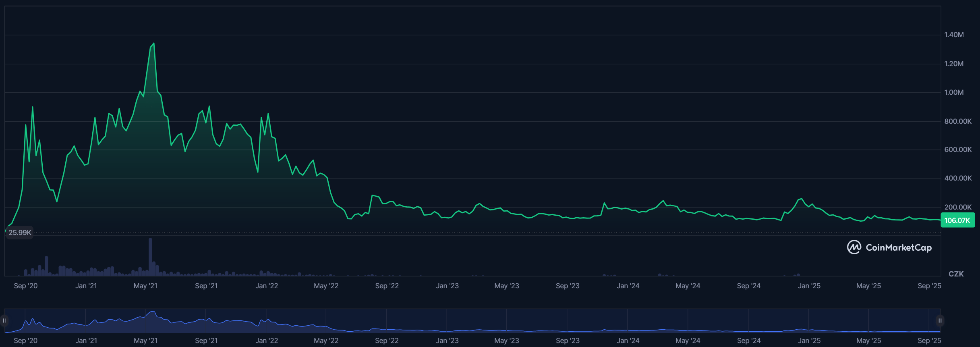This screenshot has width=980, height=347.
Task: Click the 1.20M y-axis label
Action: point(954,64)
